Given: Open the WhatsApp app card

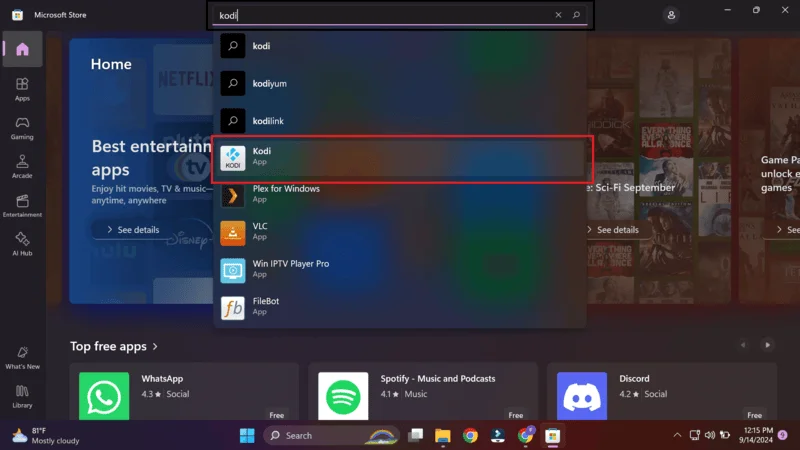Looking at the screenshot, I should (184, 392).
